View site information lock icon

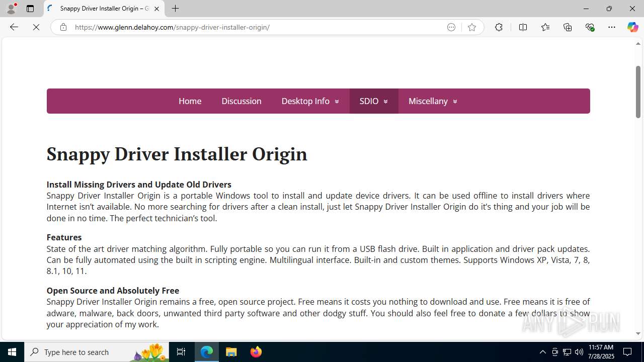coord(63,27)
